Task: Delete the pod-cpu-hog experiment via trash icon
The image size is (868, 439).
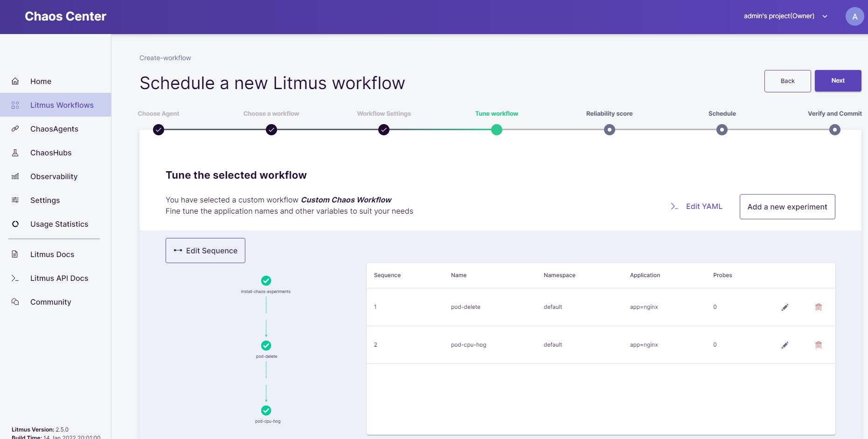Action: click(x=818, y=345)
